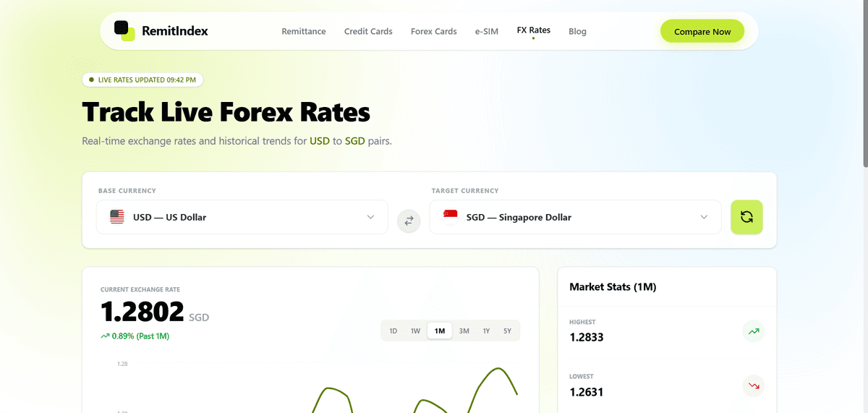Viewport: 868px width, 413px height.
Task: Open the target currency SGD dropdown
Action: point(576,217)
